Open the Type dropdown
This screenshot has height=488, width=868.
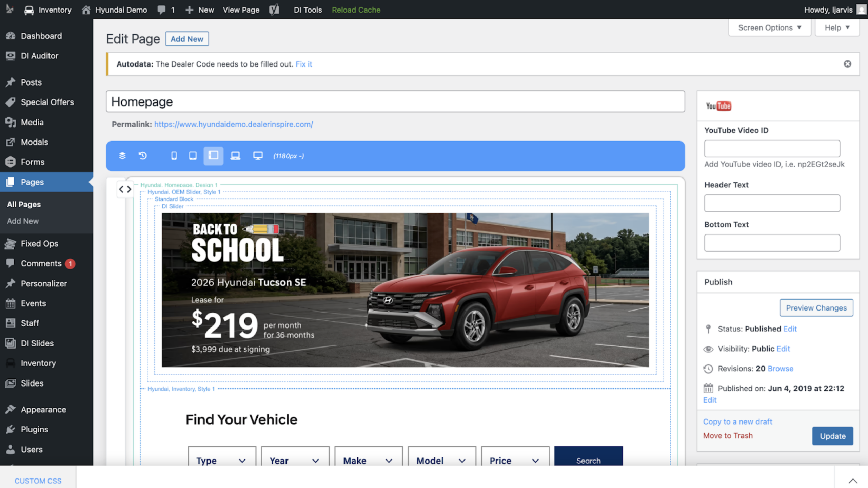click(222, 456)
